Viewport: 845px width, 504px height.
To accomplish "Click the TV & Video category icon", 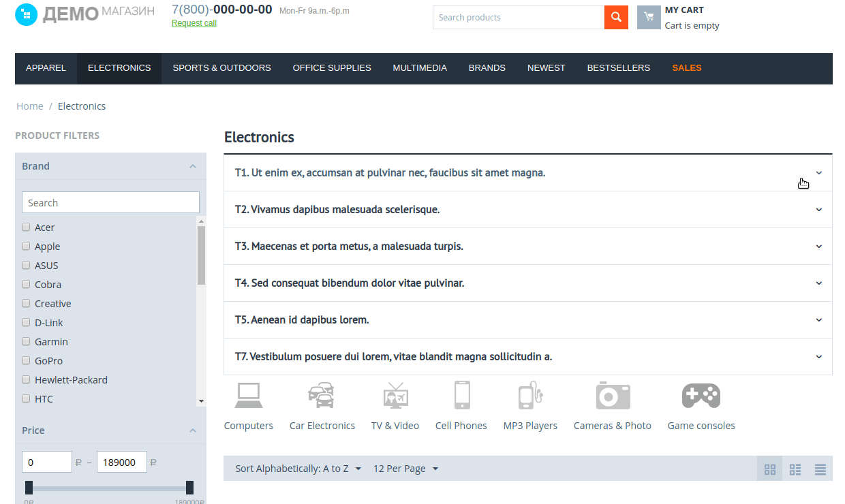I will pyautogui.click(x=395, y=395).
